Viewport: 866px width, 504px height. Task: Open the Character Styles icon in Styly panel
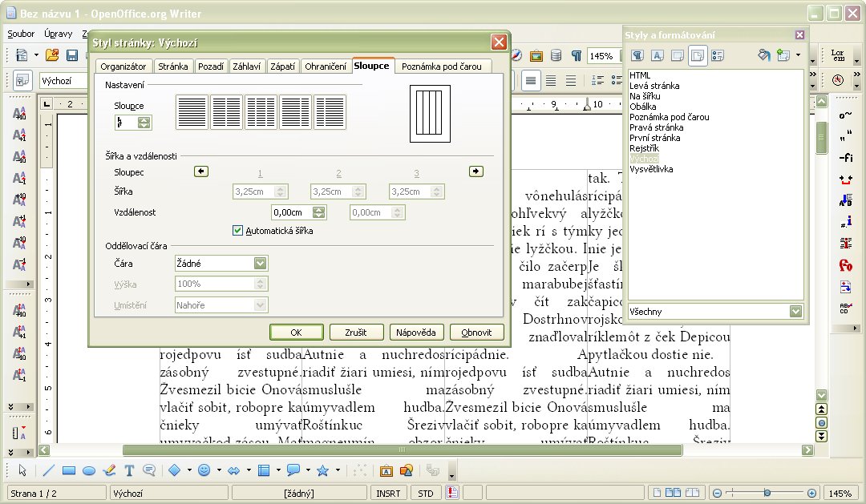(658, 55)
